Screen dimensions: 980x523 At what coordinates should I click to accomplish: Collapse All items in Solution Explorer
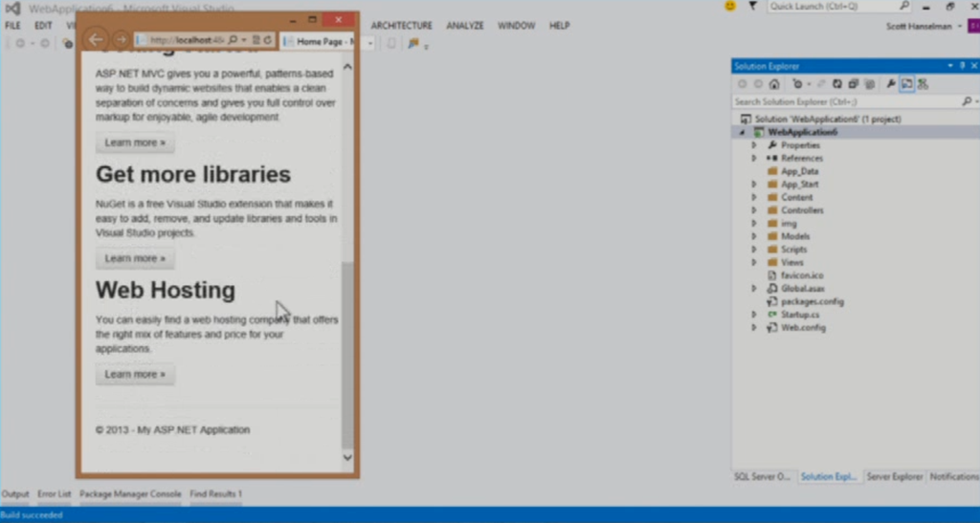853,84
